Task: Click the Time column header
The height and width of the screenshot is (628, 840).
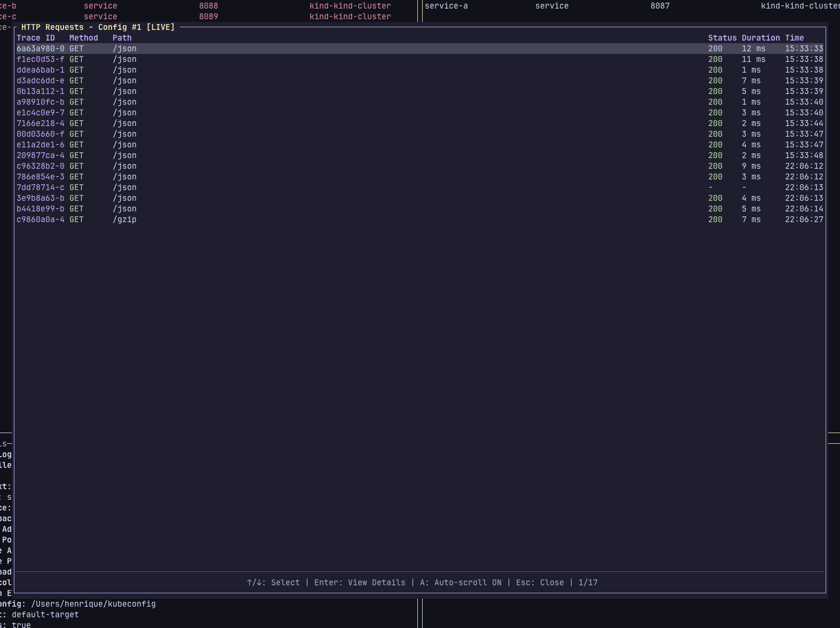Action: click(795, 38)
